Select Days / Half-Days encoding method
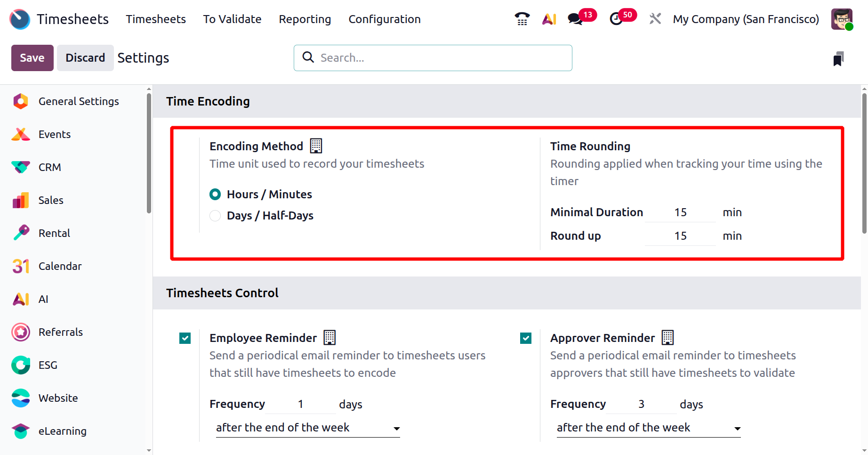Viewport: 868px width, 455px height. pyautogui.click(x=215, y=216)
